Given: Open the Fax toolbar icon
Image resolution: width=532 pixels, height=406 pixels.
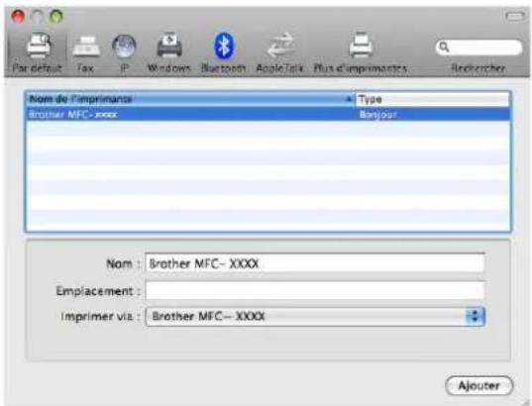Looking at the screenshot, I should 85,47.
